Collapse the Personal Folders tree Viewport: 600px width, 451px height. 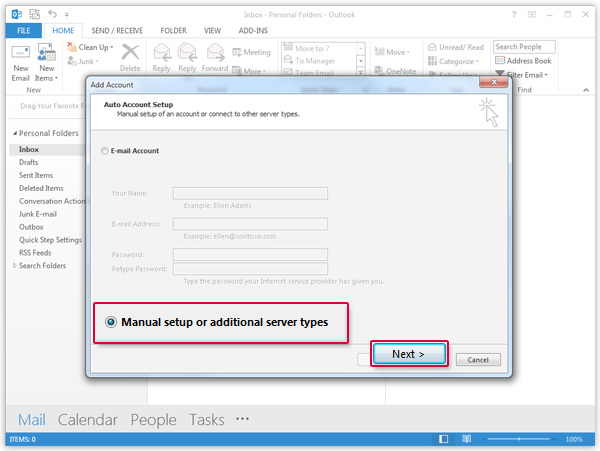point(14,133)
